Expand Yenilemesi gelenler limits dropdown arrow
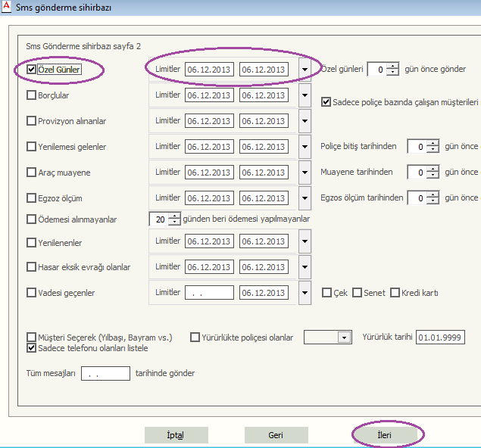Viewport: 481px width, 448px height. (305, 147)
